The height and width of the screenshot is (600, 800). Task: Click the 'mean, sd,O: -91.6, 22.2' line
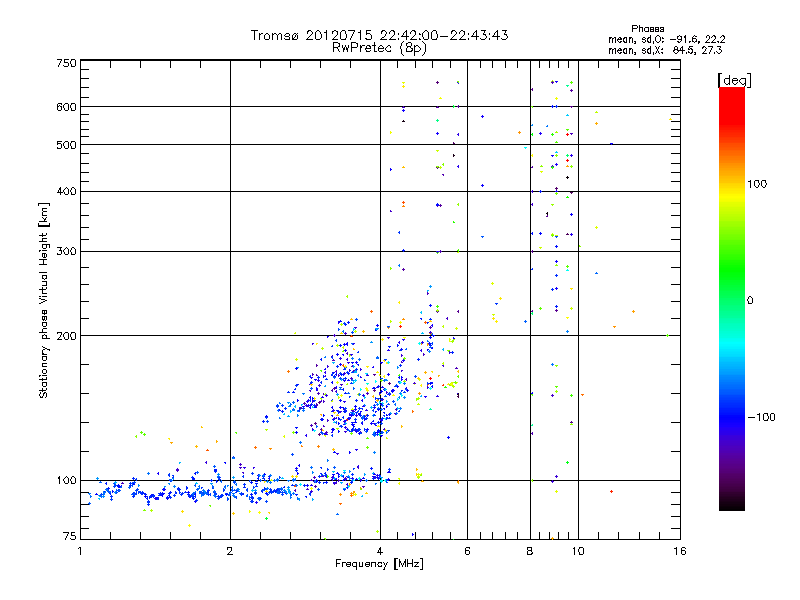point(666,39)
